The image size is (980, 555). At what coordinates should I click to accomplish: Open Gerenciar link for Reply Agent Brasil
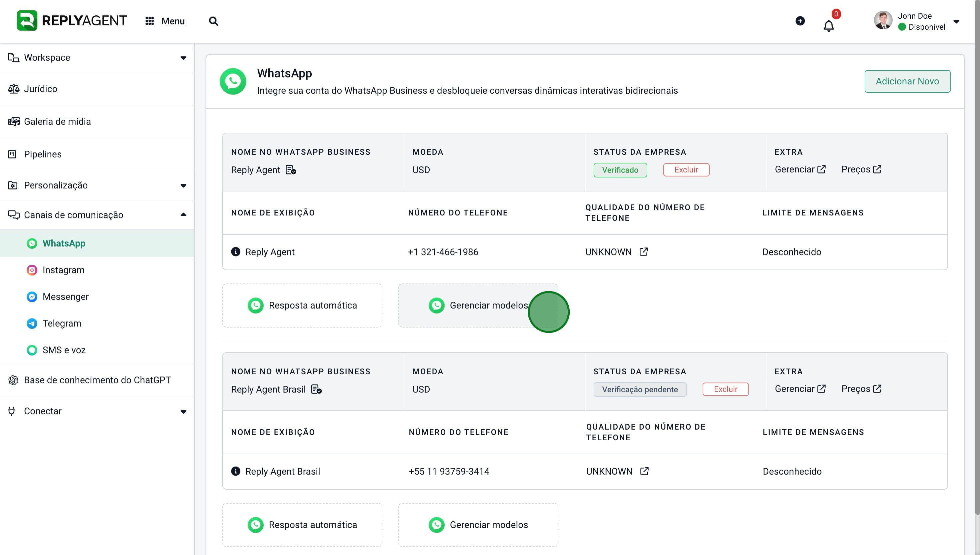[800, 389]
